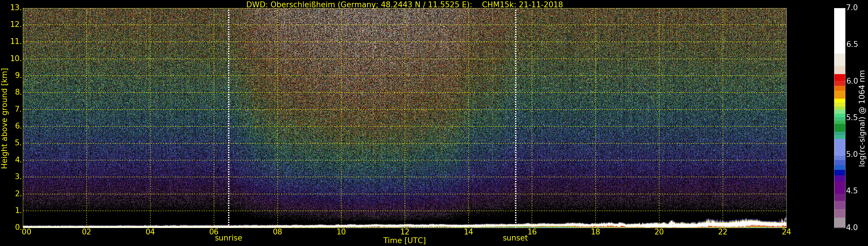
Task: Click the "02" time axis tick label
Action: click(x=87, y=232)
